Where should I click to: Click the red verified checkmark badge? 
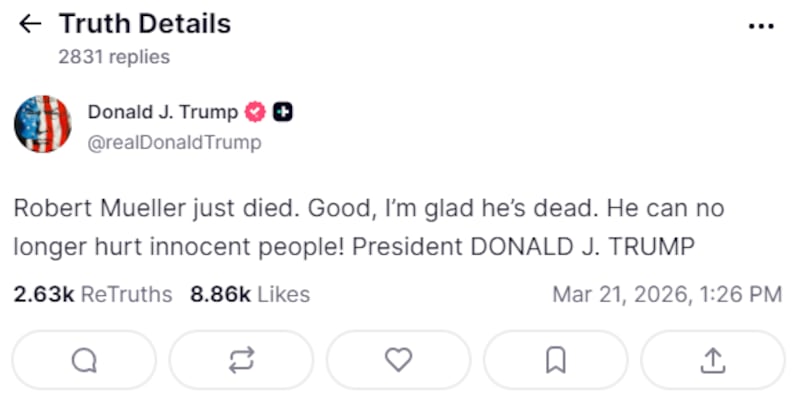pyautogui.click(x=256, y=112)
